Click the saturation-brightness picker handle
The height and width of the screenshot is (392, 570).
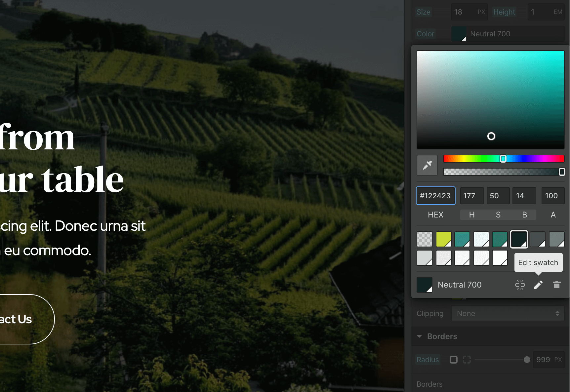coord(491,136)
